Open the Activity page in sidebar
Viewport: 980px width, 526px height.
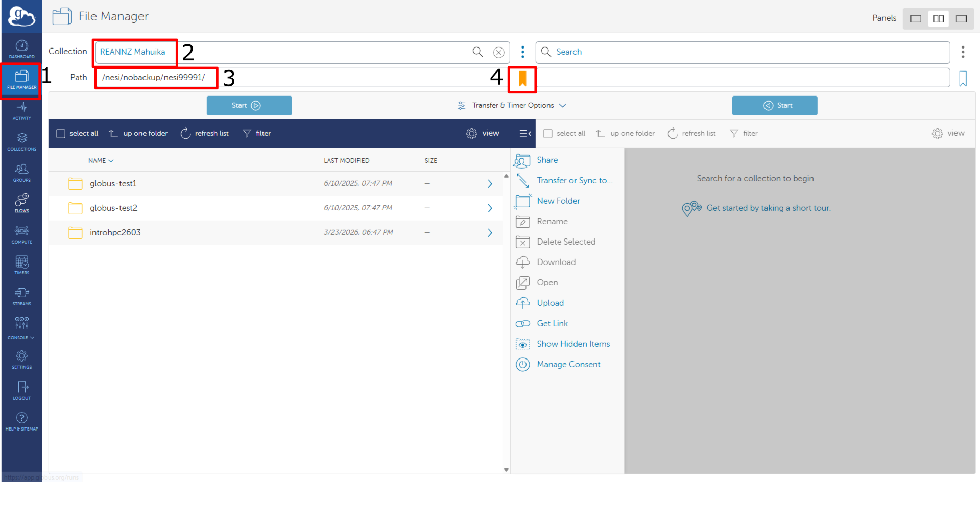point(21,111)
